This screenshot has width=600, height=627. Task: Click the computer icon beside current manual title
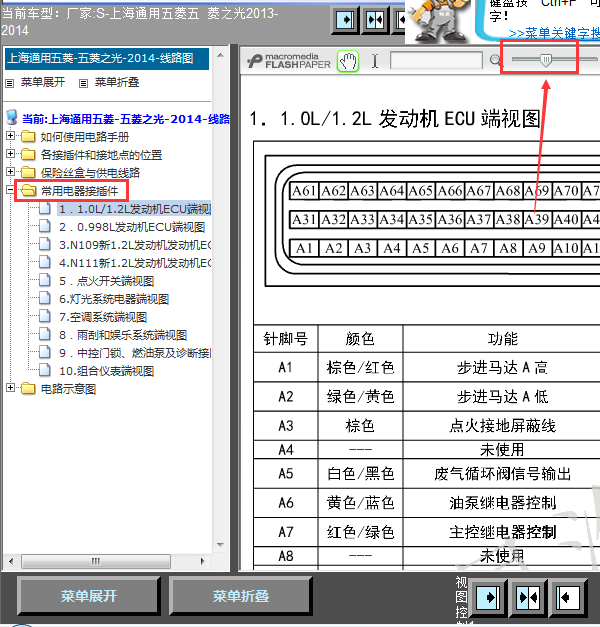coord(12,118)
